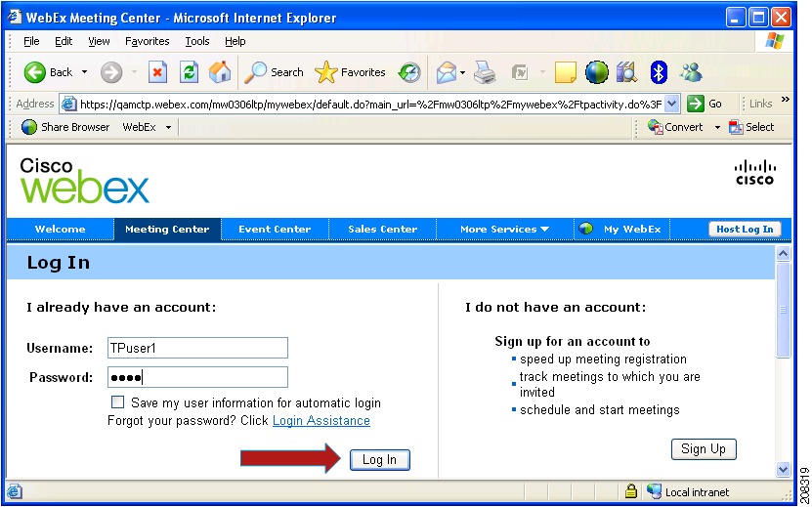Open the Mail icon dropdown arrow
The height and width of the screenshot is (507, 812).
[x=462, y=72]
